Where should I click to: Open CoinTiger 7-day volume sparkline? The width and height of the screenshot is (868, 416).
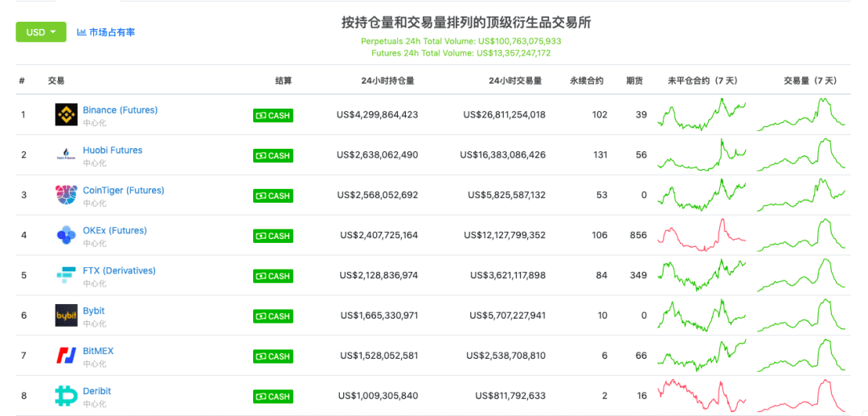click(x=801, y=195)
